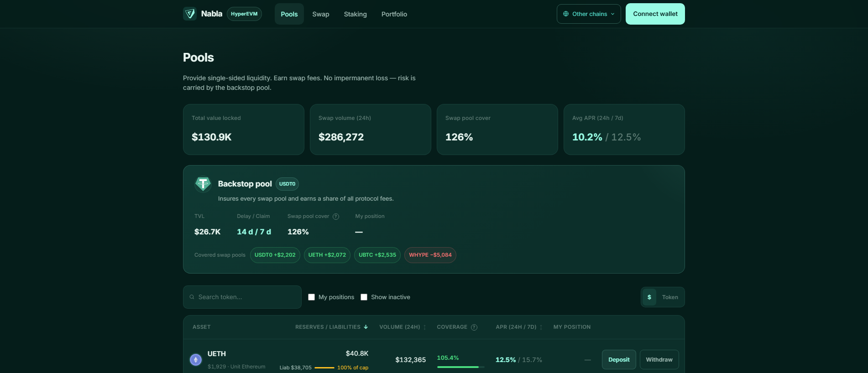
Task: Switch display to dollar values
Action: (649, 297)
